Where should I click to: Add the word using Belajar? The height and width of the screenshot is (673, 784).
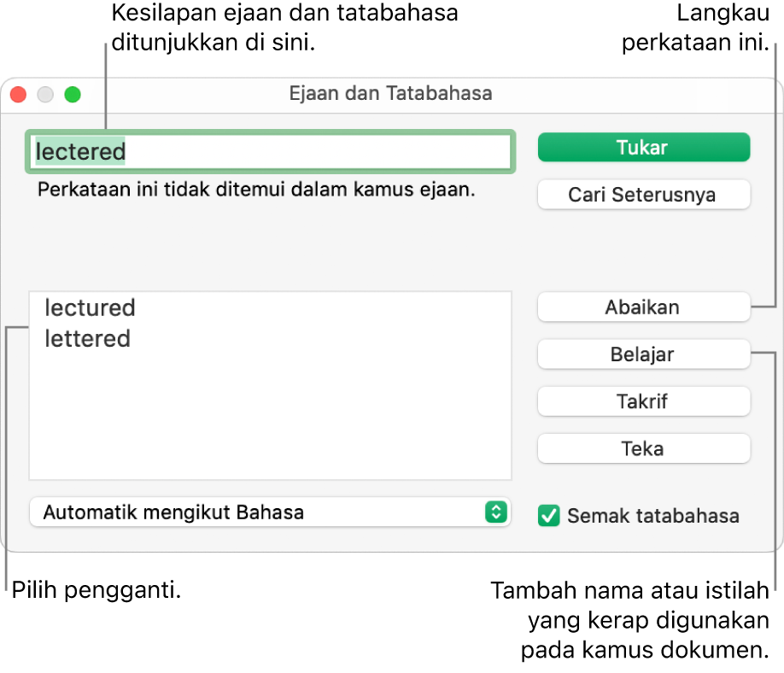643,354
